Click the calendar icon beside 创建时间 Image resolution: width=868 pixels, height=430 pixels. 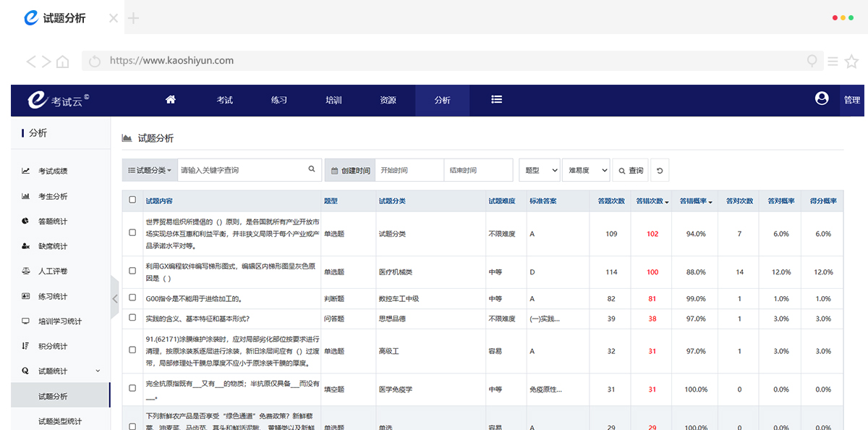[334, 171]
